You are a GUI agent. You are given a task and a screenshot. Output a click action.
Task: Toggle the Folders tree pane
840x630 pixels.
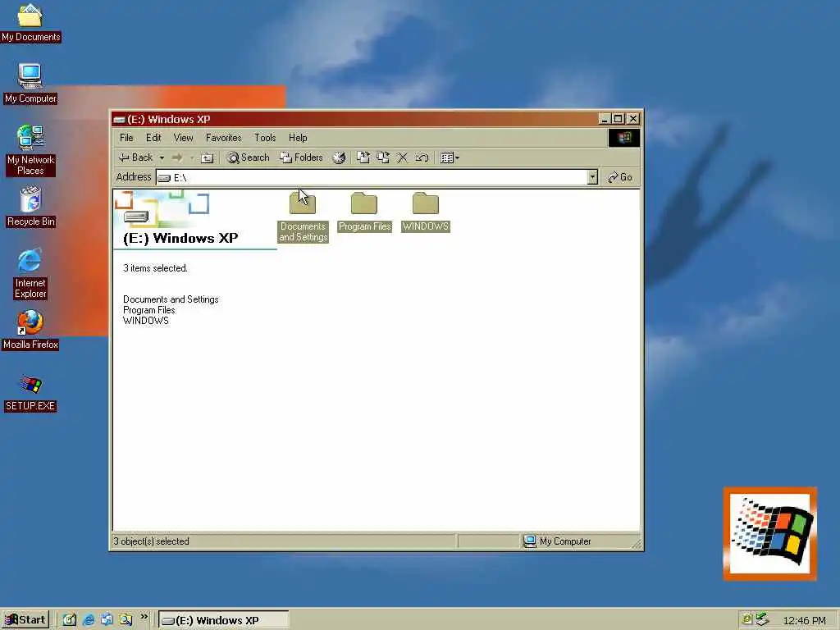click(x=302, y=157)
